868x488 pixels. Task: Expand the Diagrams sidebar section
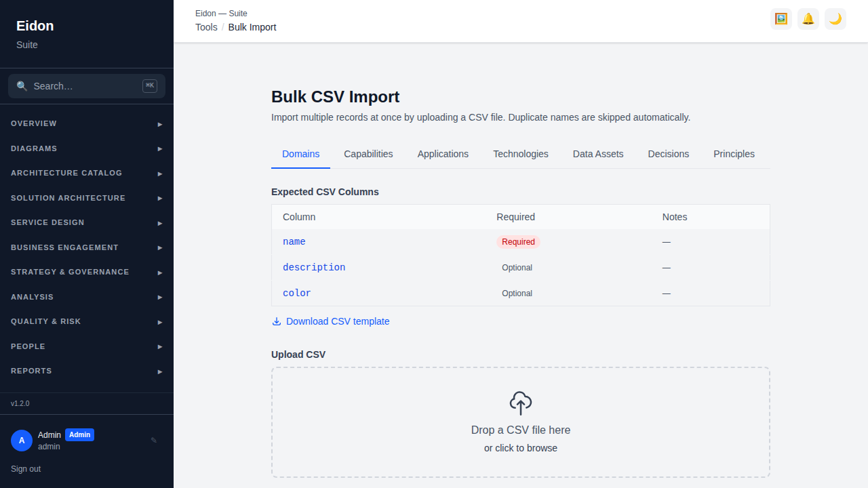87,148
